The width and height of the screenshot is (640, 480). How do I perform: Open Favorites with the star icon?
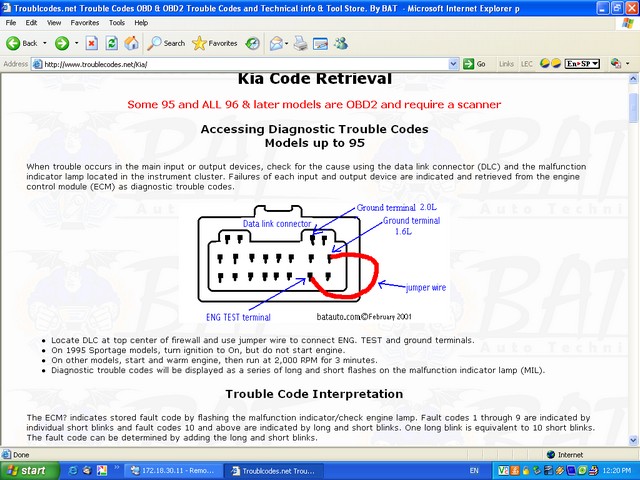[x=215, y=43]
